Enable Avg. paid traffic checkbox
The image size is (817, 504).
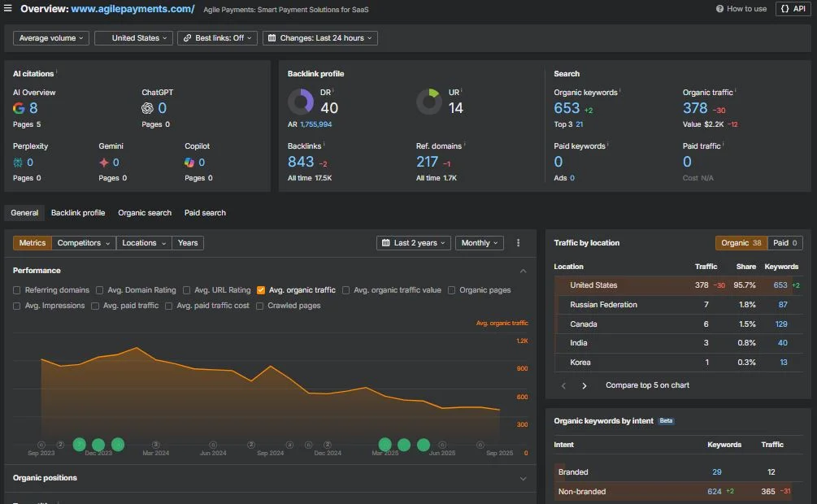click(95, 306)
